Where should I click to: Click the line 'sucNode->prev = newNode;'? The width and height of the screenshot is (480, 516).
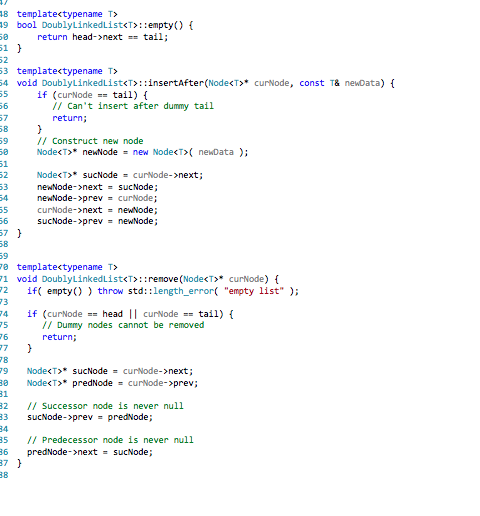pos(97,221)
